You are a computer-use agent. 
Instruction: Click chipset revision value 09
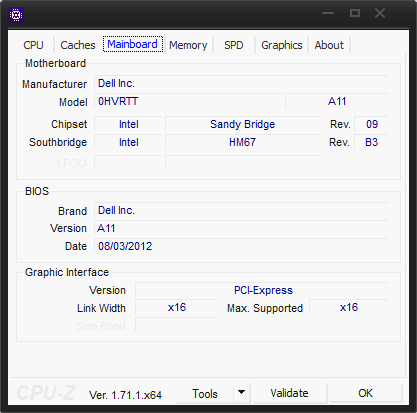[x=372, y=124]
